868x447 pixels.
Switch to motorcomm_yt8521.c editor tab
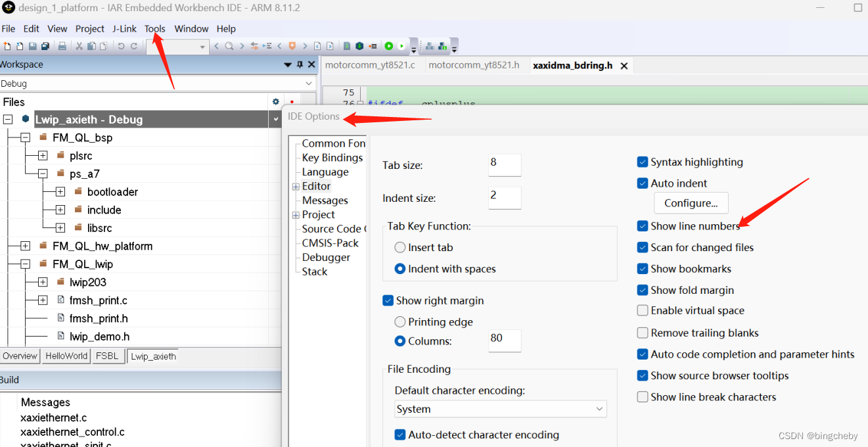pyautogui.click(x=370, y=65)
